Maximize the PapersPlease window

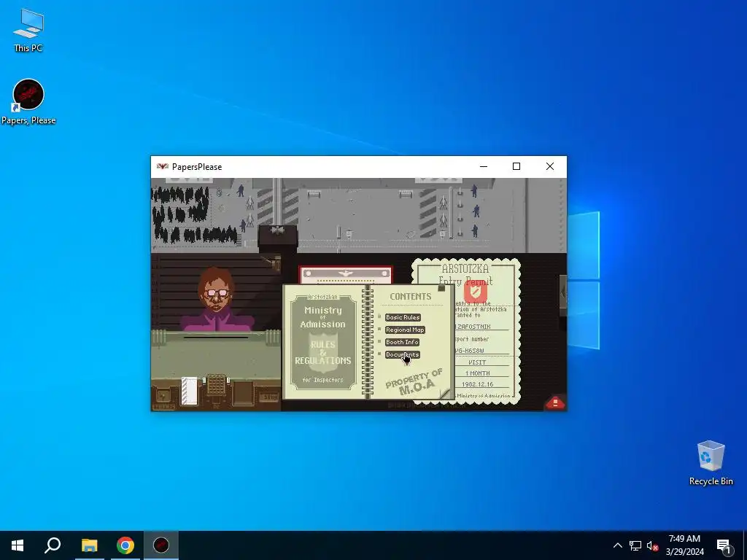tap(516, 167)
